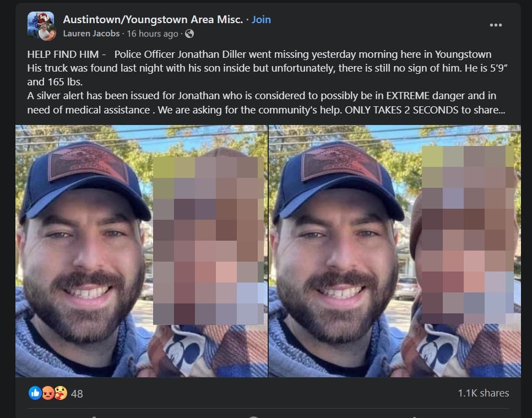This screenshot has width=532, height=418.
Task: Click the "HELP FIND HIM" post text
Action: pos(63,55)
